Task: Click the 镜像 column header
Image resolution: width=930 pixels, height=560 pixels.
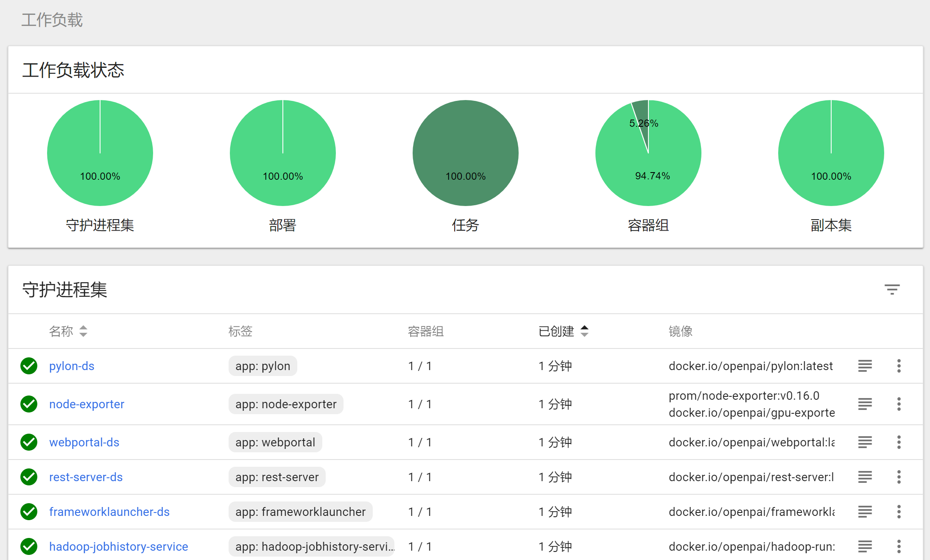Action: tap(680, 331)
